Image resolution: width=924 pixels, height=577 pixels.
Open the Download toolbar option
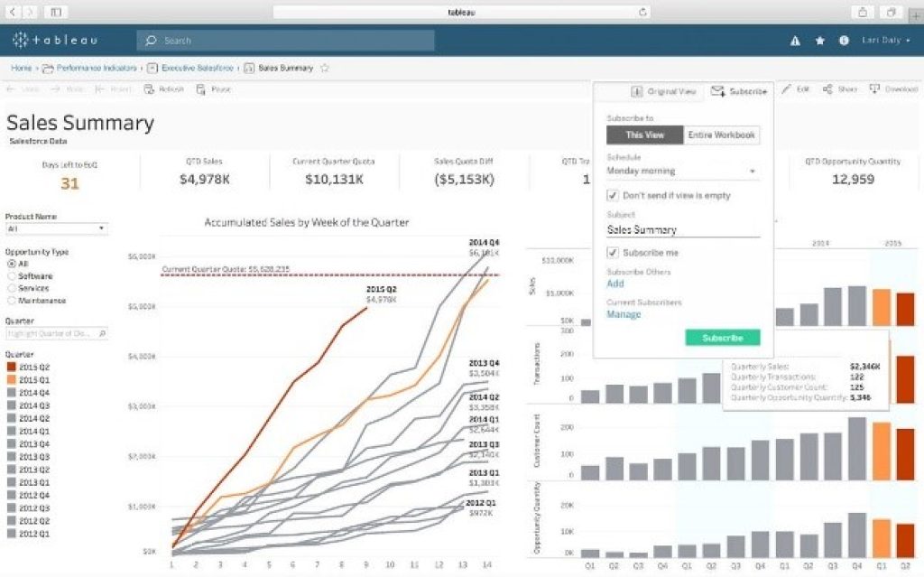coord(893,89)
